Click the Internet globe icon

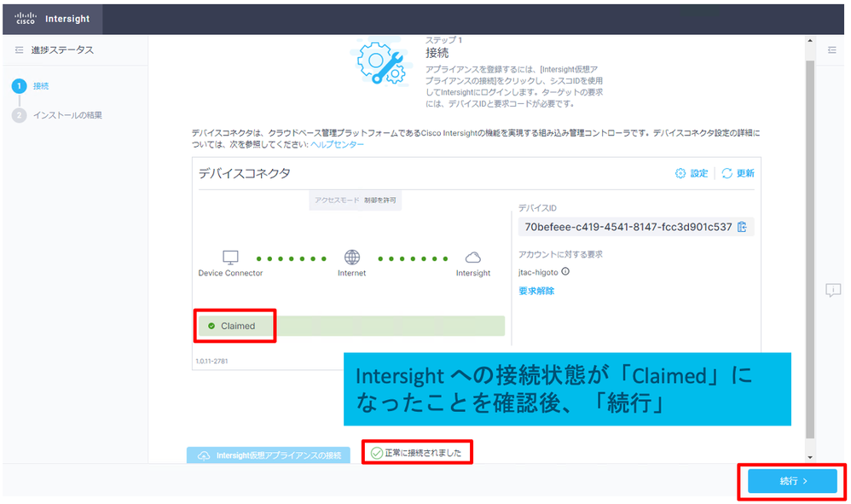[x=351, y=258]
